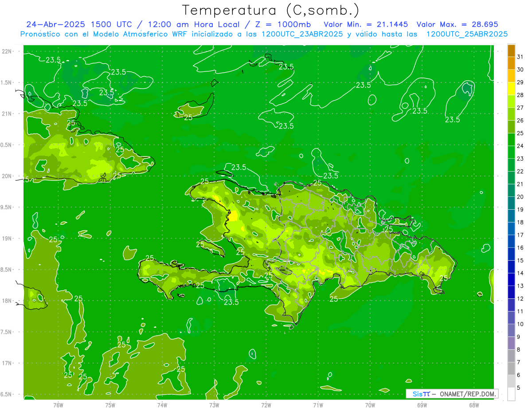Click the '23.5' contour label south of Haiti
The width and height of the screenshot is (532, 411).
[x=231, y=302]
